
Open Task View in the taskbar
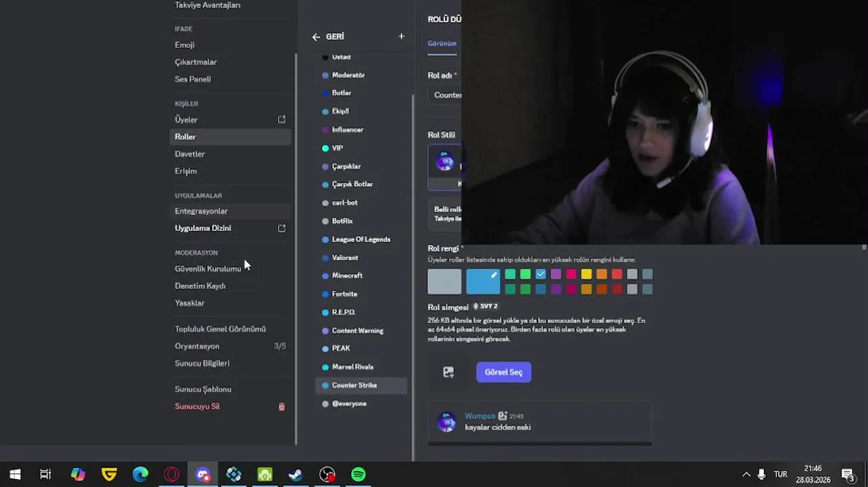pos(45,475)
